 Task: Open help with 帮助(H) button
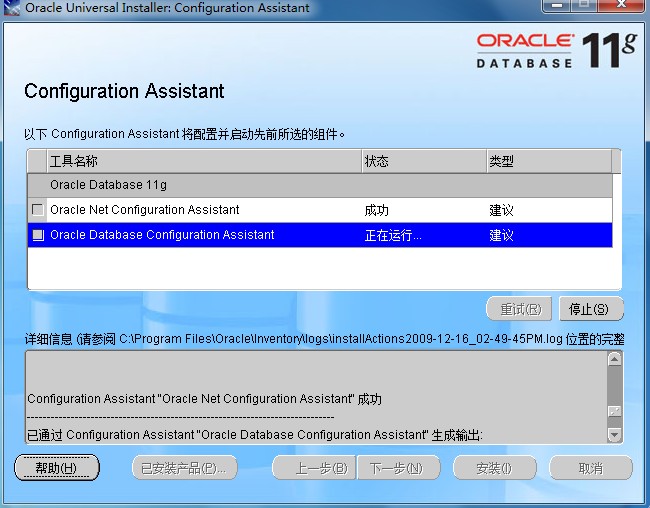point(56,468)
